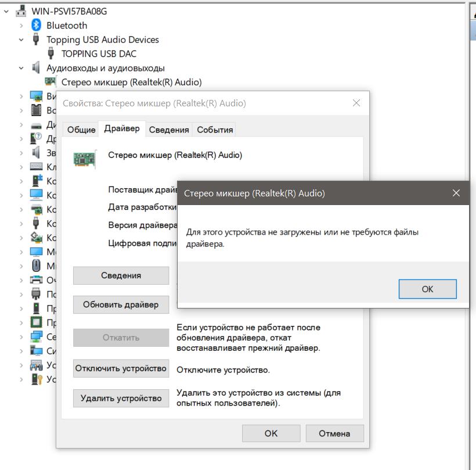Click Удалить устройство button
This screenshot has width=476, height=470.
pyautogui.click(x=121, y=398)
